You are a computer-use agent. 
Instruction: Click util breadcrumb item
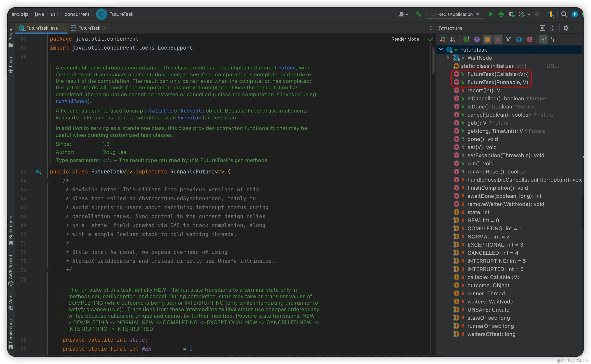click(x=54, y=14)
